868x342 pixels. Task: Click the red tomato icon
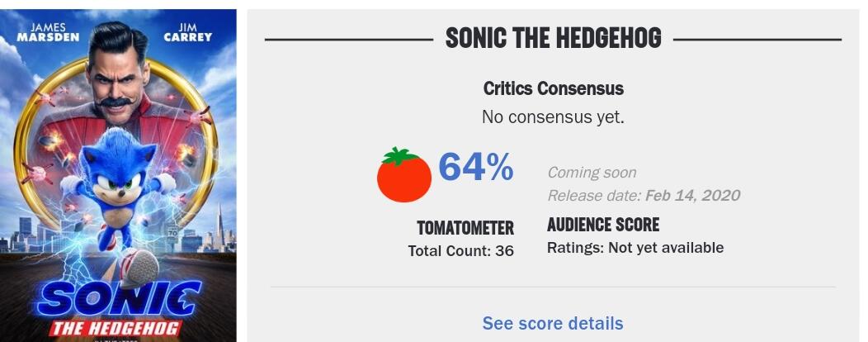coord(404,175)
